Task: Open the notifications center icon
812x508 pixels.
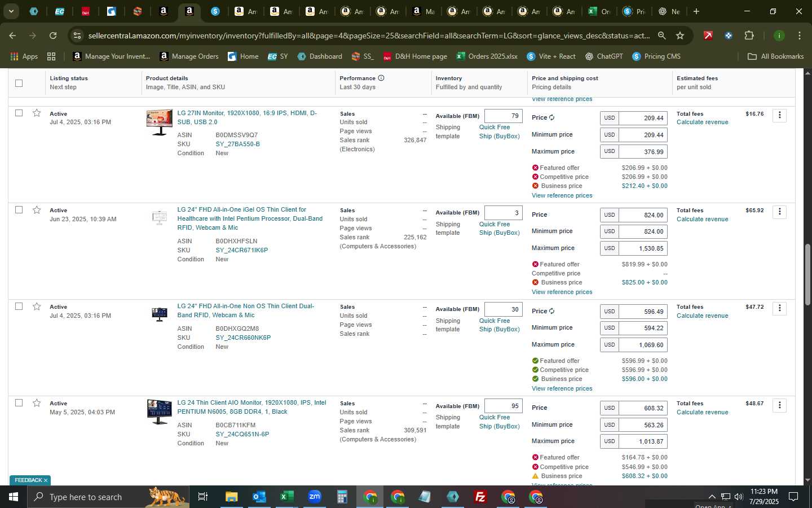Action: (x=793, y=497)
